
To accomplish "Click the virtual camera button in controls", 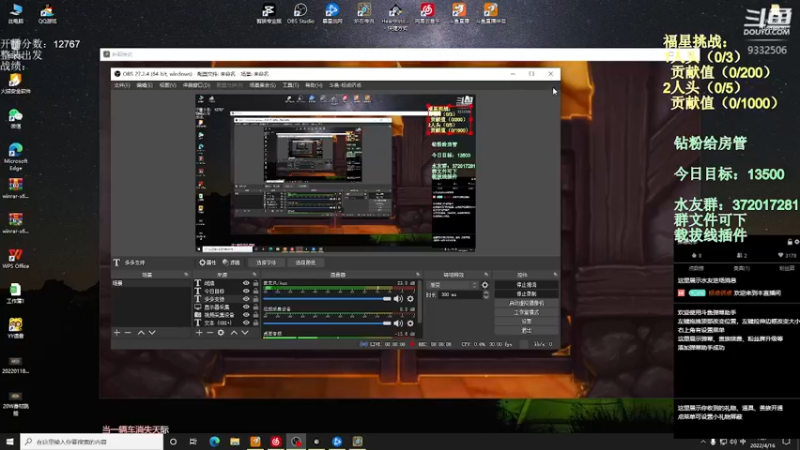I will click(526, 303).
